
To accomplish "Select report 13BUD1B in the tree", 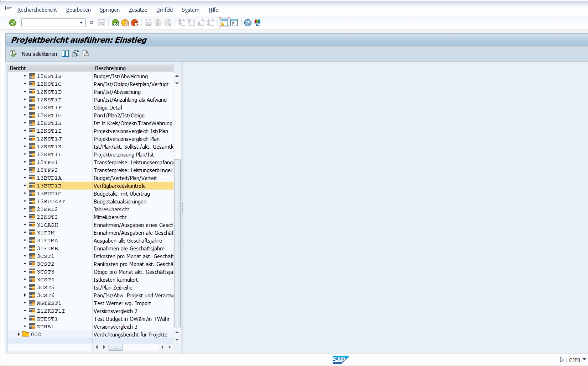I will pyautogui.click(x=49, y=186).
